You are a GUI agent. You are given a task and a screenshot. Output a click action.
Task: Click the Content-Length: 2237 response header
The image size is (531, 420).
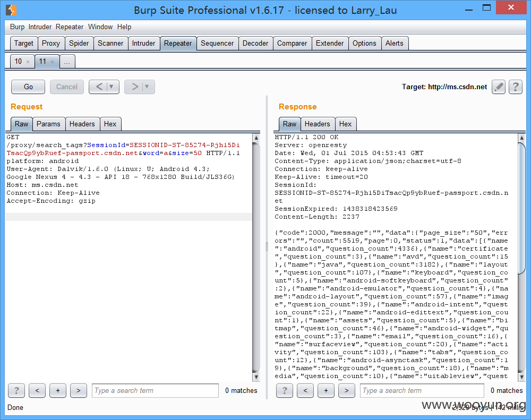pyautogui.click(x=317, y=217)
